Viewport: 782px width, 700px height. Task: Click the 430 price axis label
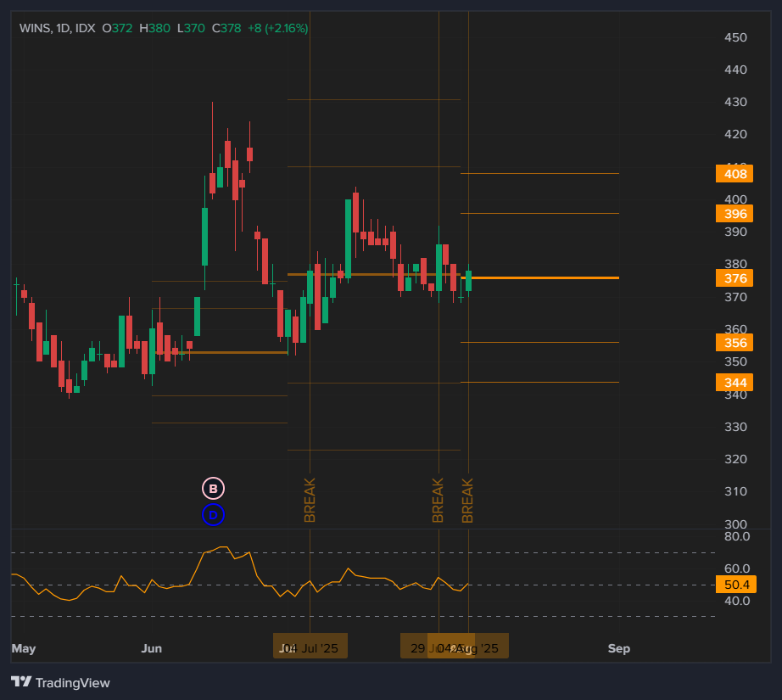[x=735, y=102]
